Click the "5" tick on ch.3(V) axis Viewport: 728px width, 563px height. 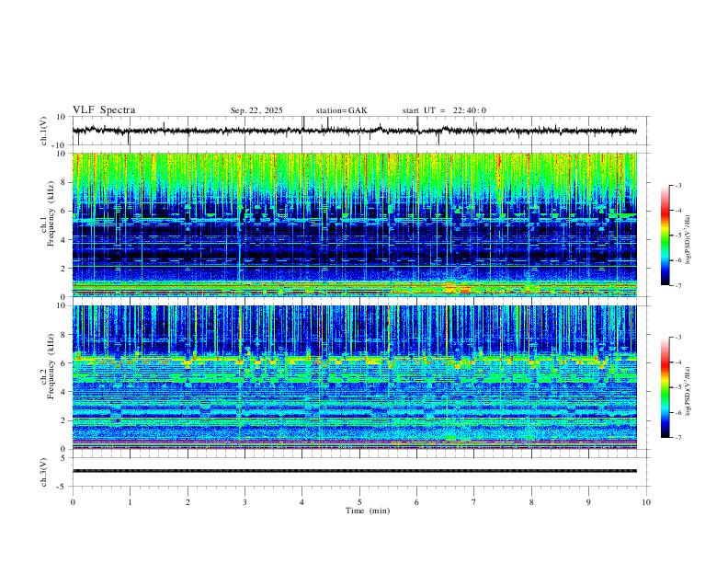63,458
